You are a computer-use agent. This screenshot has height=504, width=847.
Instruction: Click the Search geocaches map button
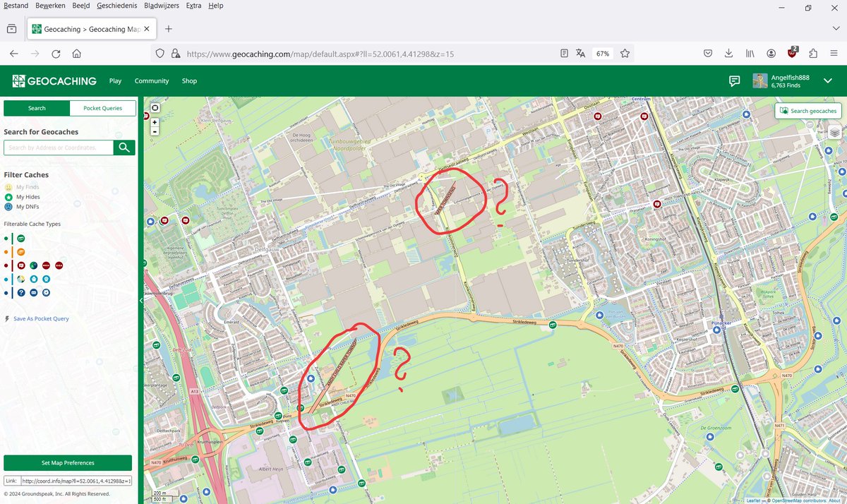point(808,111)
